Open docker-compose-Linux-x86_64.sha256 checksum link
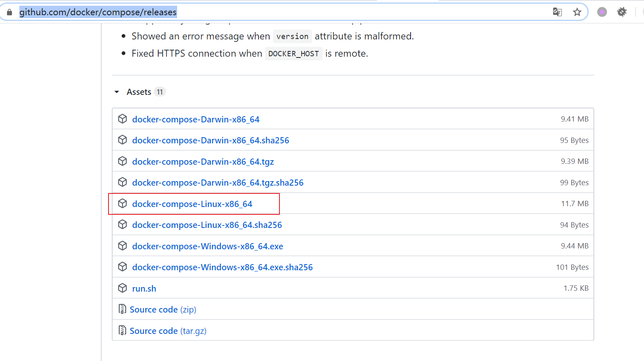The image size is (644, 361). click(207, 225)
